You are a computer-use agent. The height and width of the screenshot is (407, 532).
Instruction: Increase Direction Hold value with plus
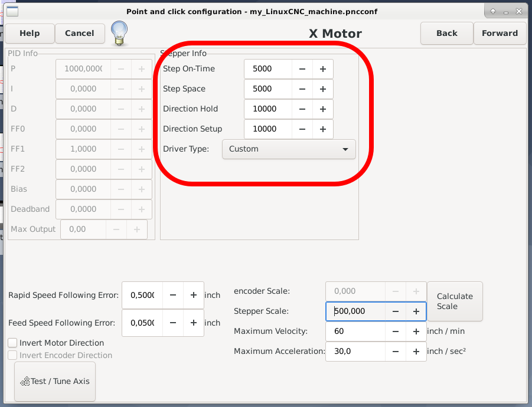[323, 109]
